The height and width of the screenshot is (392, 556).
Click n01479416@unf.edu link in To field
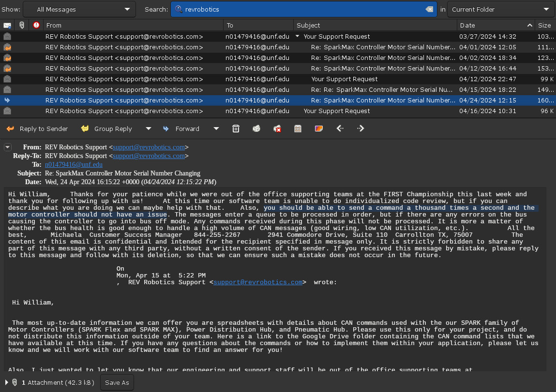(x=74, y=164)
